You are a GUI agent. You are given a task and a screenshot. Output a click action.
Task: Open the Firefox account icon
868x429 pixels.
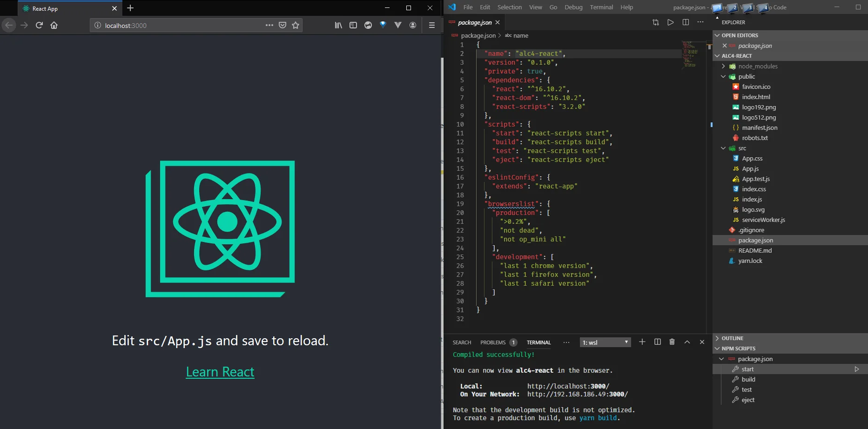pos(413,25)
